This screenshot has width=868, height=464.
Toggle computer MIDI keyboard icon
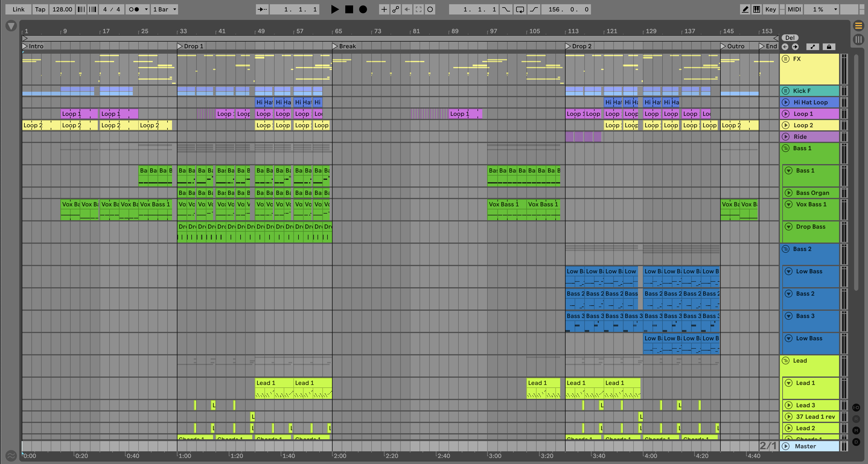click(x=756, y=9)
